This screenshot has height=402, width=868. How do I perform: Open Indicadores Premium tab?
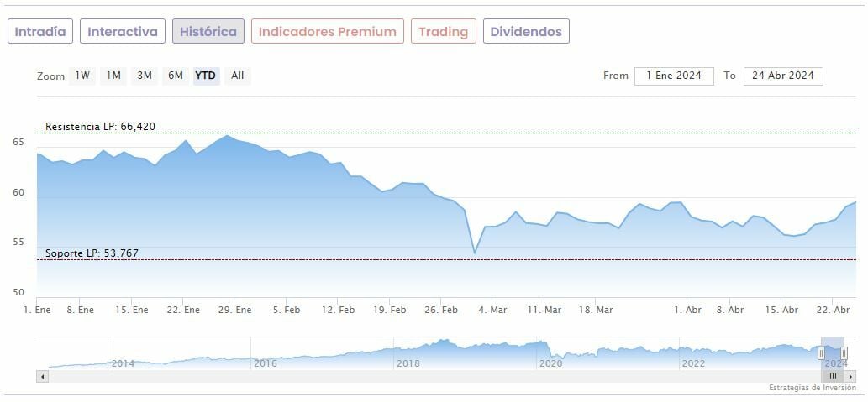(327, 32)
